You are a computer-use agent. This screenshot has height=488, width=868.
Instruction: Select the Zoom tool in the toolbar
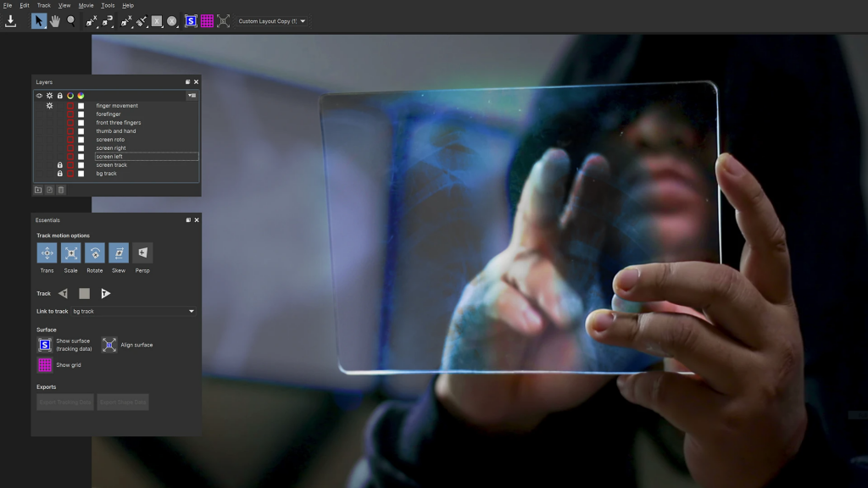[x=71, y=21]
